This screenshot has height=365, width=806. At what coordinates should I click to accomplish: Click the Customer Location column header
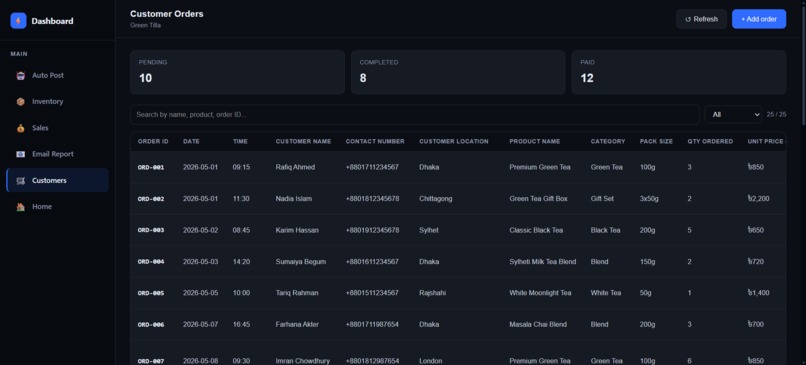click(454, 141)
